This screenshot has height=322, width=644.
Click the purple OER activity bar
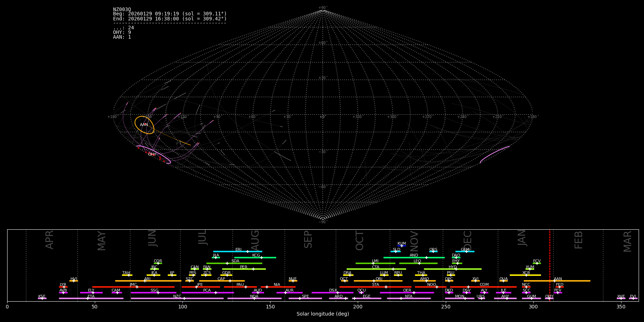(x=407, y=293)
